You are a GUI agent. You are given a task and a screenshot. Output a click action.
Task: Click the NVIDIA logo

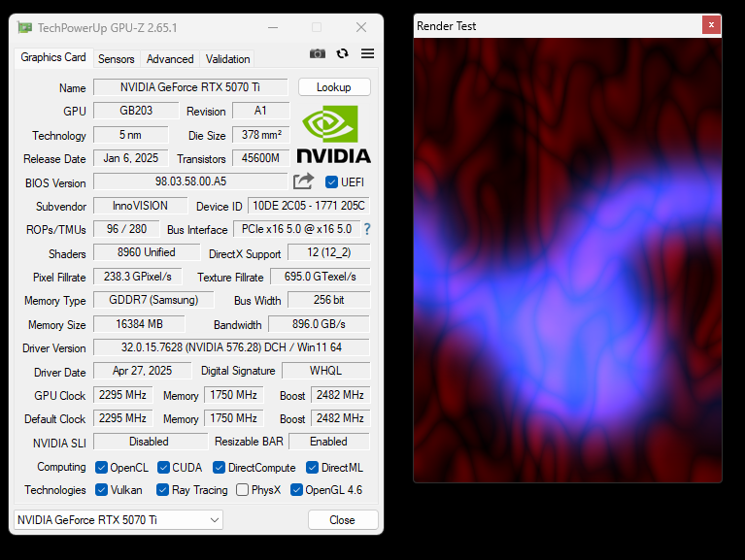click(x=333, y=134)
